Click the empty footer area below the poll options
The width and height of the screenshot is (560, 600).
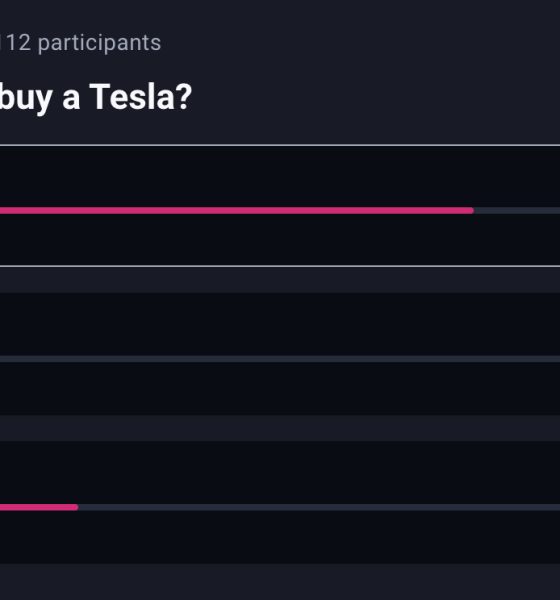(x=280, y=582)
